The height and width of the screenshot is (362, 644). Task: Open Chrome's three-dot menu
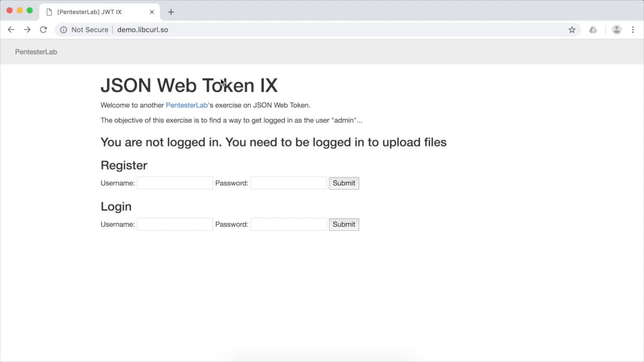coord(633,30)
